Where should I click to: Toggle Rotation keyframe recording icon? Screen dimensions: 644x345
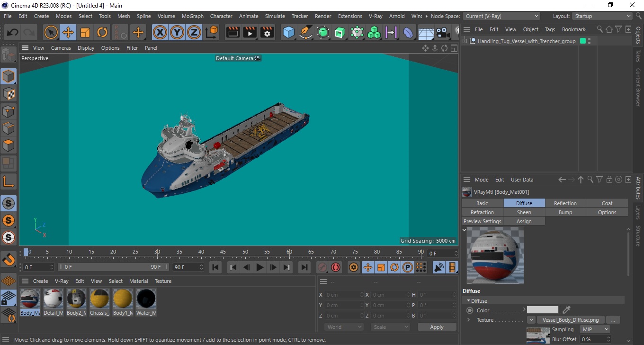tap(394, 267)
